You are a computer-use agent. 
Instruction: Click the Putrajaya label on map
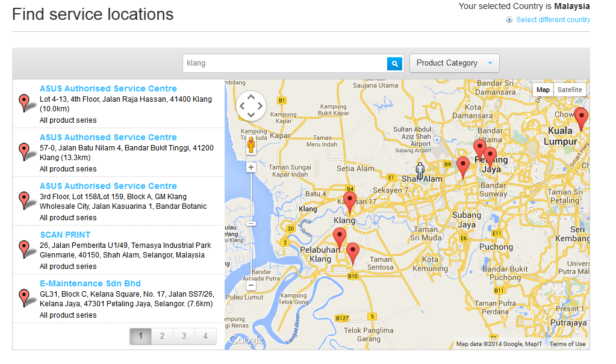[568, 323]
